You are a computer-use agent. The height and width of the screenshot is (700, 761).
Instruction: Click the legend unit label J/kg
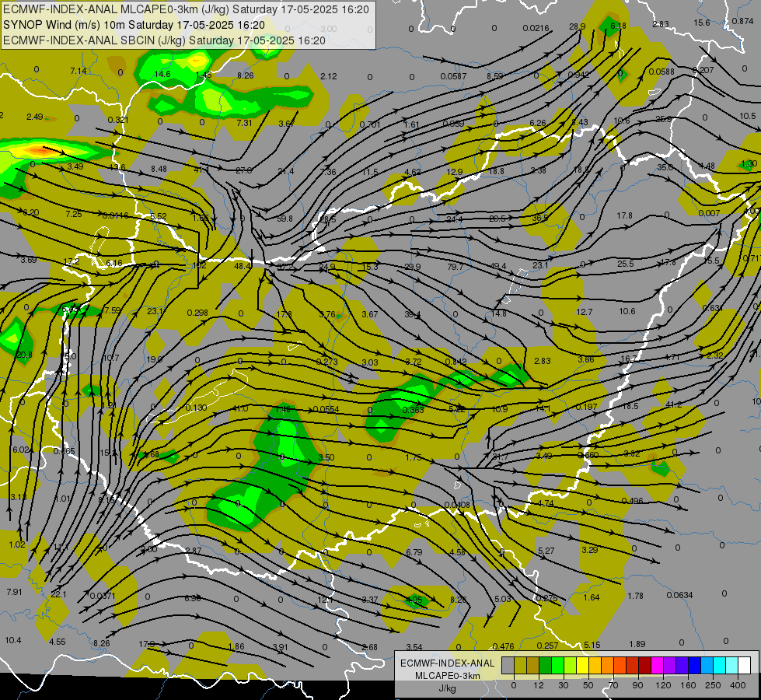(447, 688)
